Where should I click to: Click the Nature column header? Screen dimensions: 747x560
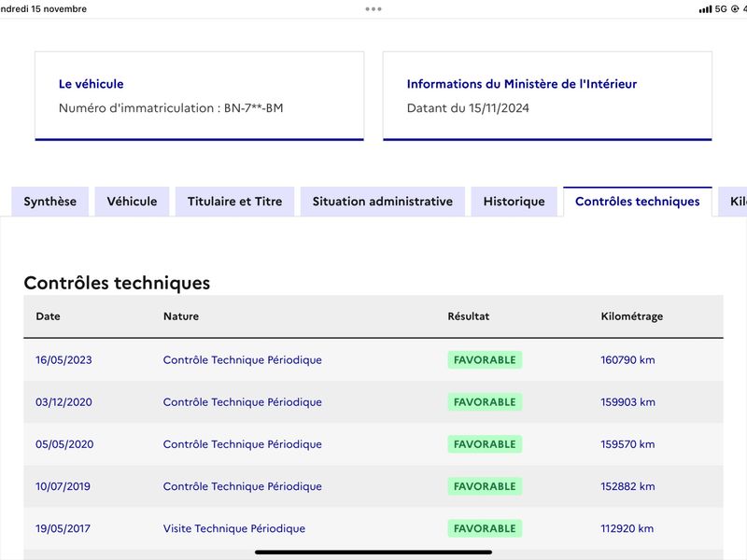[x=181, y=316]
